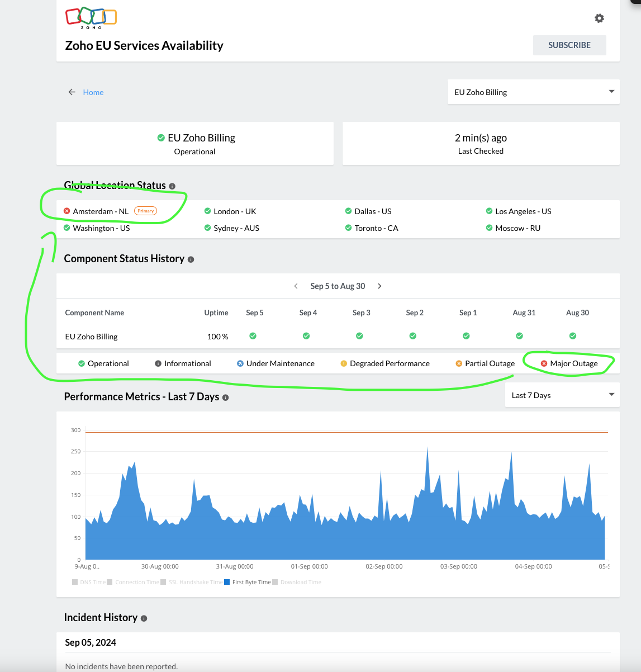Go to the next date range chevron
641x672 pixels.
tap(380, 286)
